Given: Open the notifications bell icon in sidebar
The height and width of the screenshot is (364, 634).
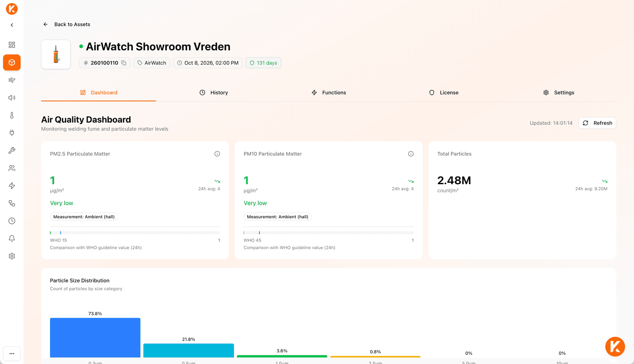Looking at the screenshot, I should coord(12,239).
